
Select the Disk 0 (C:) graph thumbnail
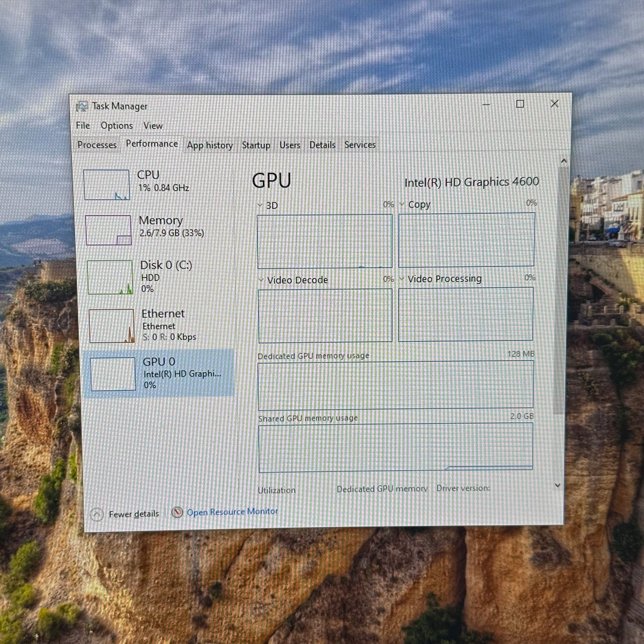(x=110, y=277)
